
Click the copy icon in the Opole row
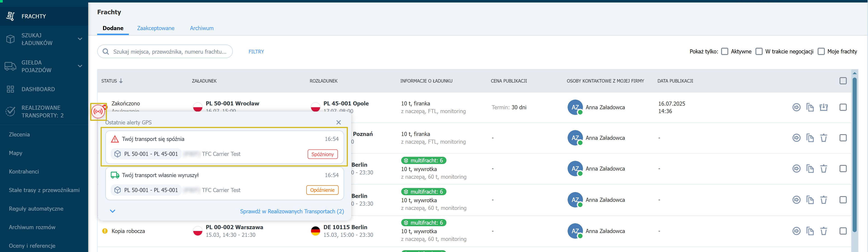click(x=810, y=107)
